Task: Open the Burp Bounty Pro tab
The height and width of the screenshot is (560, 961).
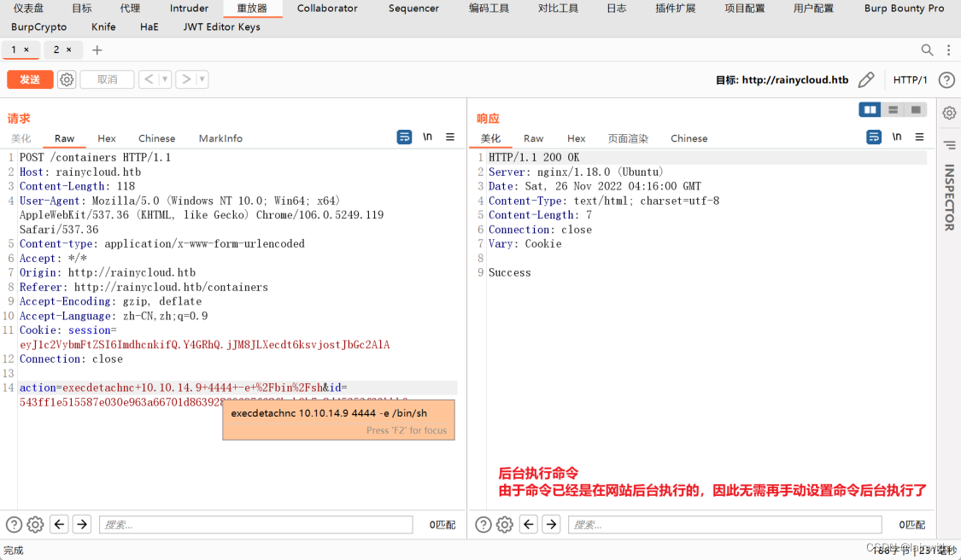Action: [904, 9]
